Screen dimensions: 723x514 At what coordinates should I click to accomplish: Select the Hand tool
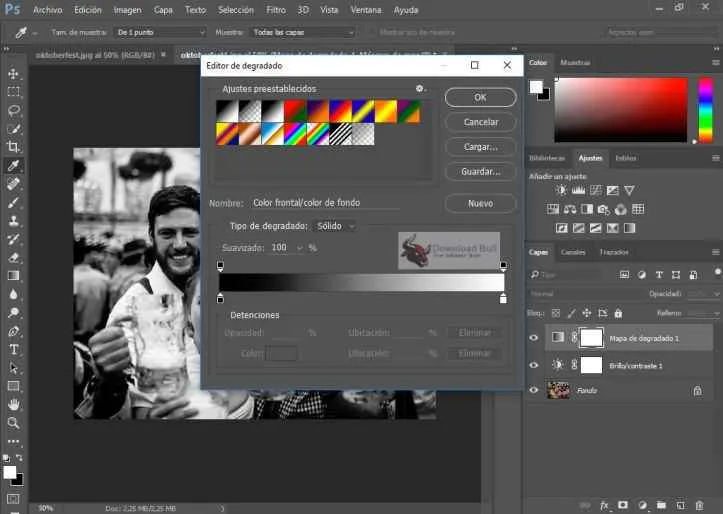[x=13, y=404]
